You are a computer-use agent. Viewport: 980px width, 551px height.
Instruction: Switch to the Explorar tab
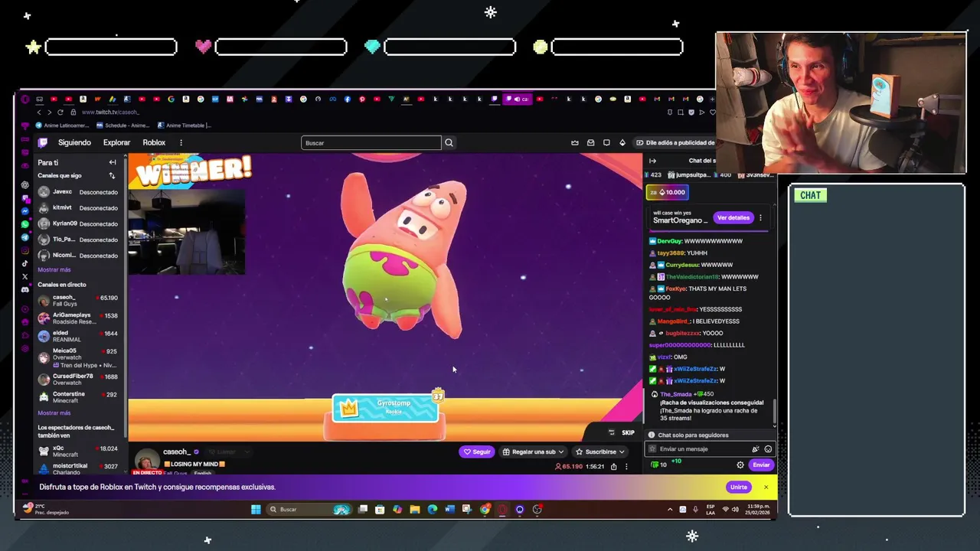(116, 142)
